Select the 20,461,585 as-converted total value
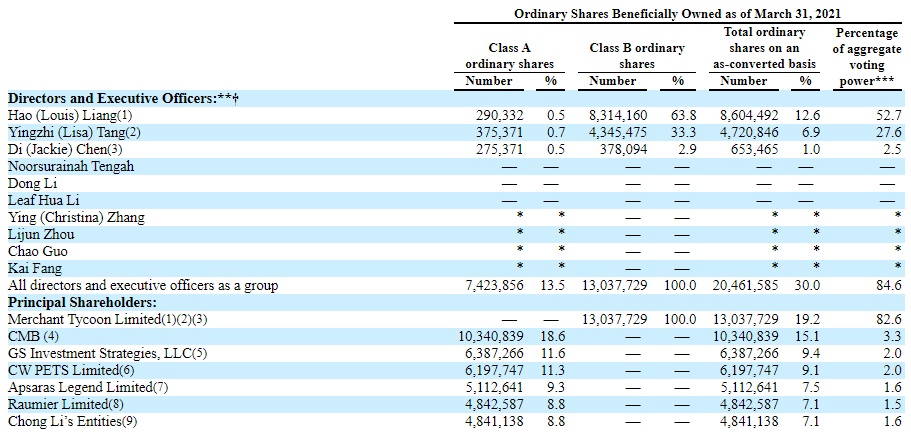 click(x=750, y=285)
